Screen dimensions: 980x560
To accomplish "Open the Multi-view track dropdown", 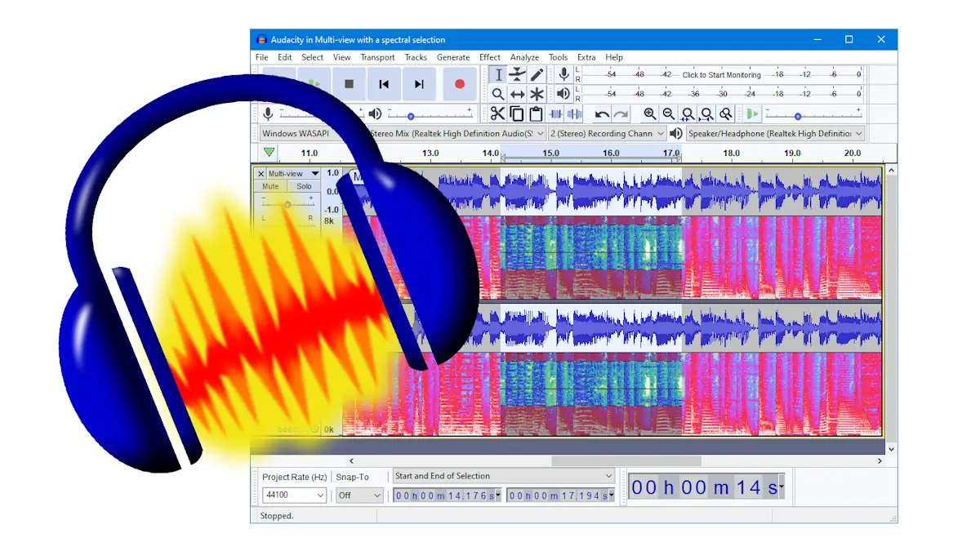I will tap(314, 174).
